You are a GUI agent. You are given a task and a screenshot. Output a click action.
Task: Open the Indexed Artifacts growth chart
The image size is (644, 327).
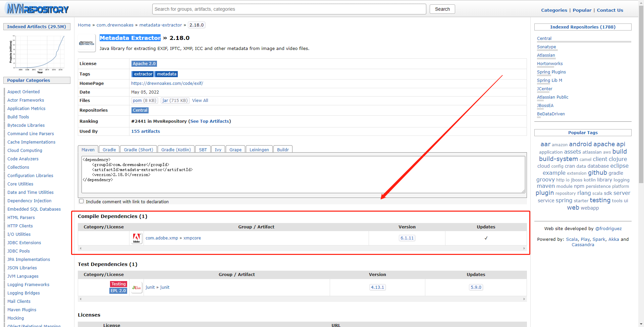pyautogui.click(x=37, y=54)
